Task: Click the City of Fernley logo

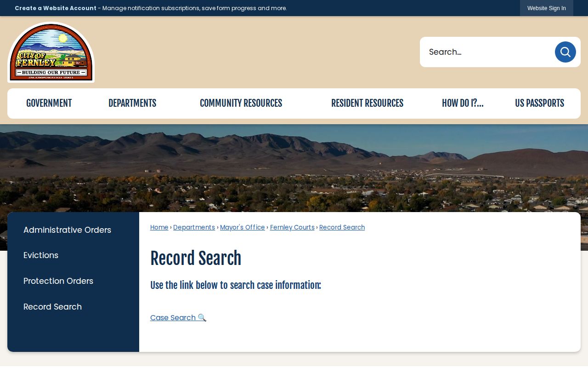Action: click(51, 52)
